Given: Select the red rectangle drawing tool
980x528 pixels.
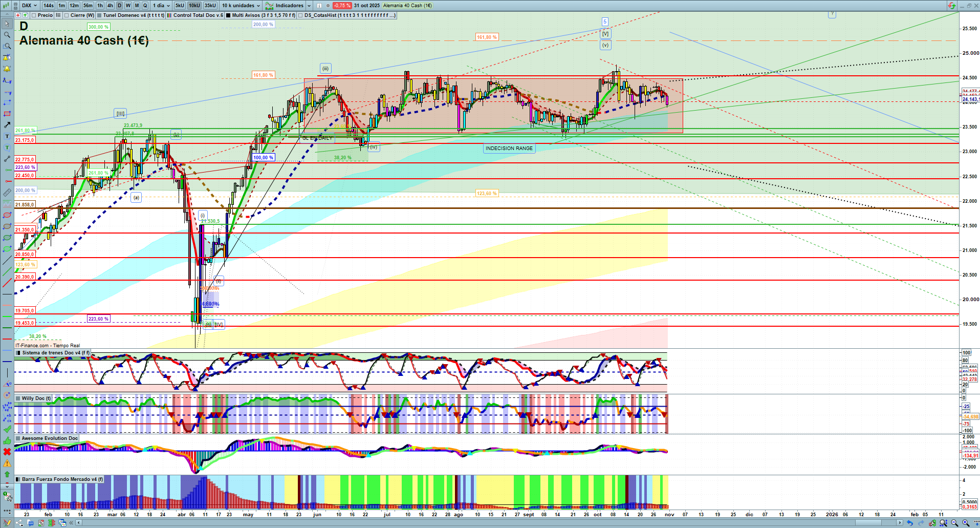Looking at the screenshot, I should coord(7,114).
